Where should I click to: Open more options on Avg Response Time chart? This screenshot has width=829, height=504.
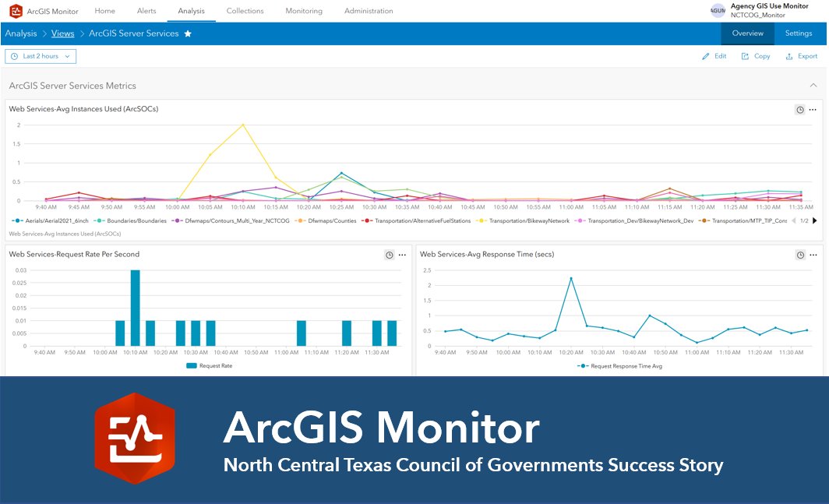click(813, 255)
